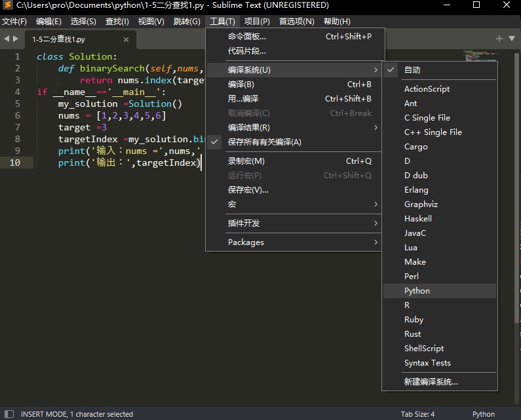521x420 pixels.
Task: Click line number 1 in gutter
Action: [x=17, y=56]
